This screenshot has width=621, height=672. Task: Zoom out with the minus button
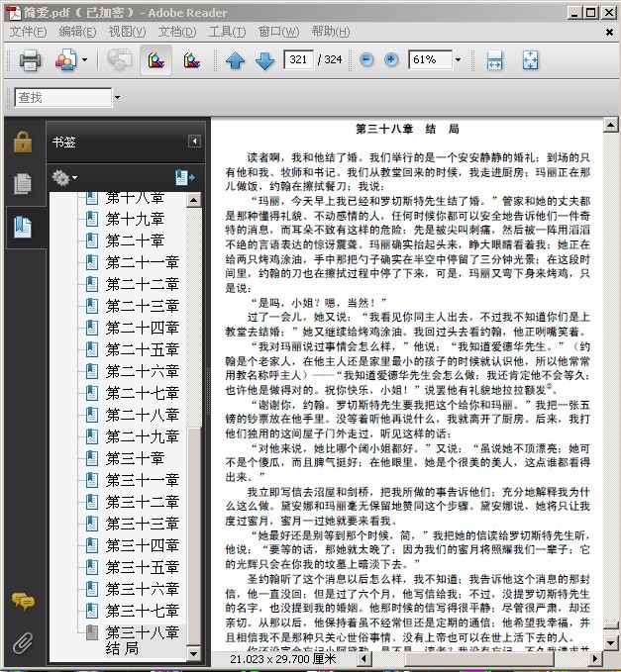(x=366, y=59)
